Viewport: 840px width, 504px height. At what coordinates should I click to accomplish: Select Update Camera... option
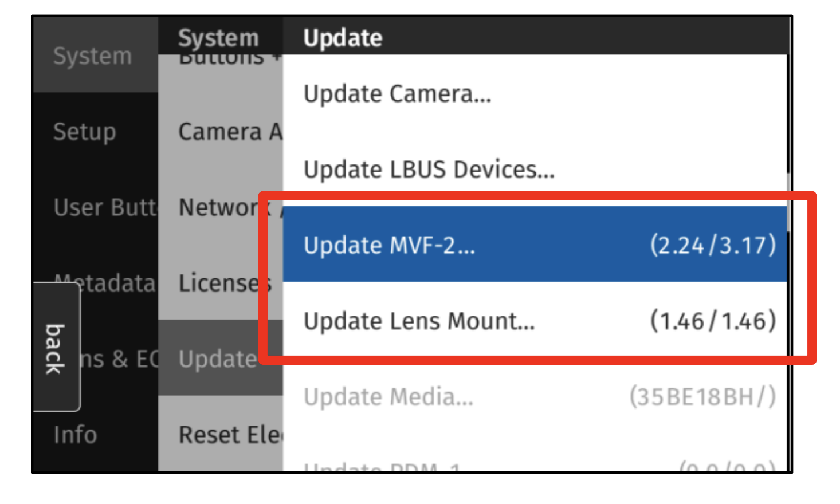[x=397, y=94]
